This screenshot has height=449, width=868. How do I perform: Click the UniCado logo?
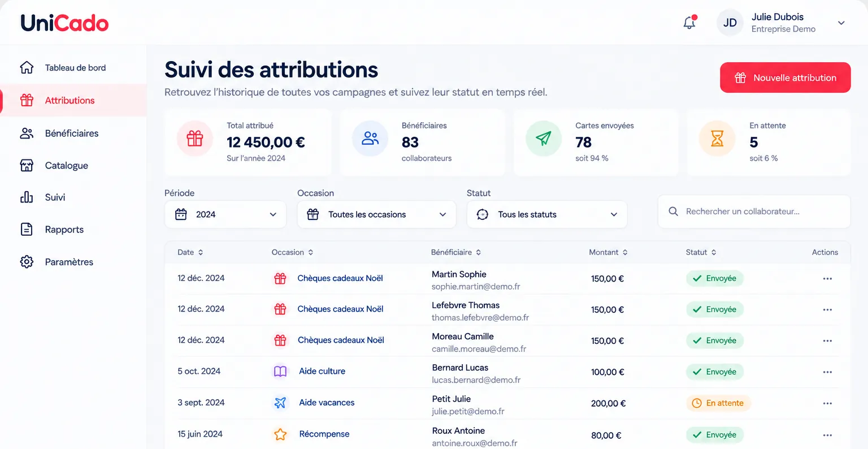(64, 23)
